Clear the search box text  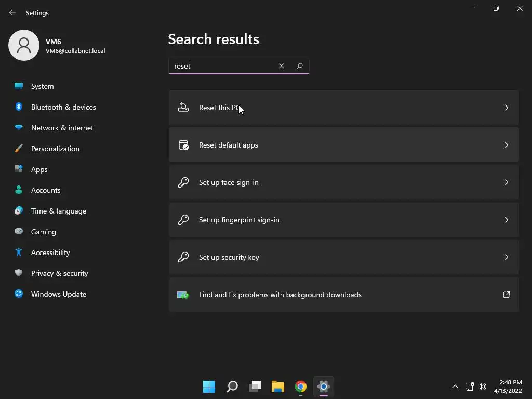(x=281, y=66)
